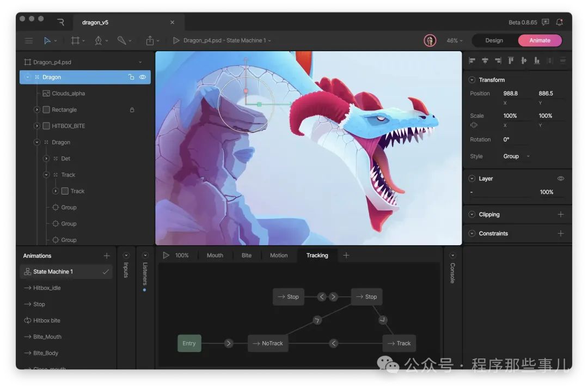The height and width of the screenshot is (389, 588).
Task: Toggle Layer visibility eye in inspector
Action: point(561,179)
